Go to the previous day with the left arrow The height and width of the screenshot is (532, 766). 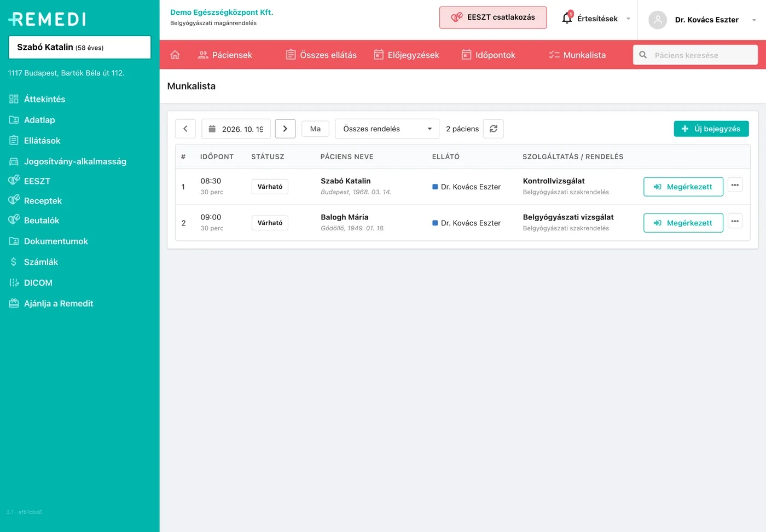pos(185,129)
